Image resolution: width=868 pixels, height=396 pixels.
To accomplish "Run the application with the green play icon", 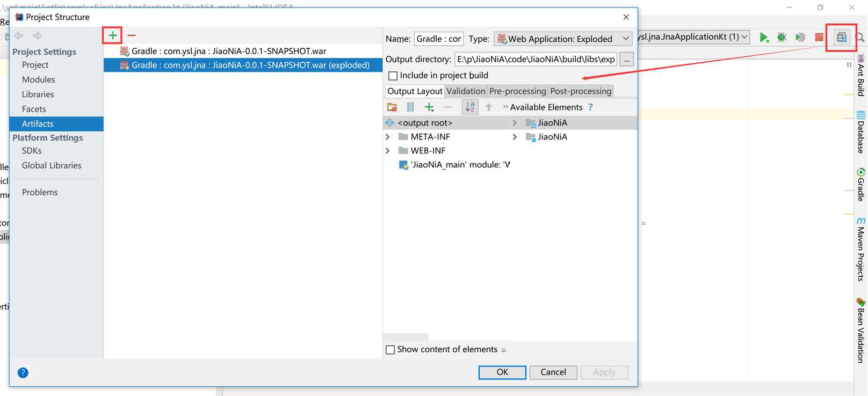I will coord(764,37).
